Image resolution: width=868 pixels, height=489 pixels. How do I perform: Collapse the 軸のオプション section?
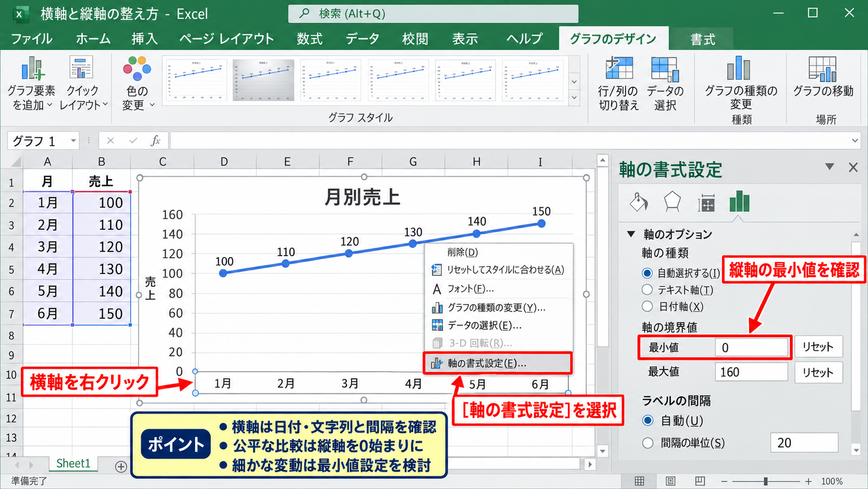(x=631, y=234)
